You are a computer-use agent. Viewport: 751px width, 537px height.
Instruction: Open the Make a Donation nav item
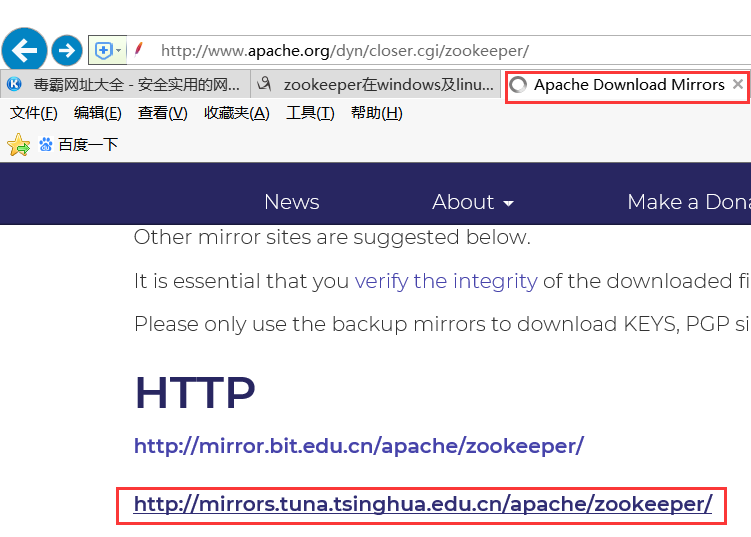coord(689,202)
